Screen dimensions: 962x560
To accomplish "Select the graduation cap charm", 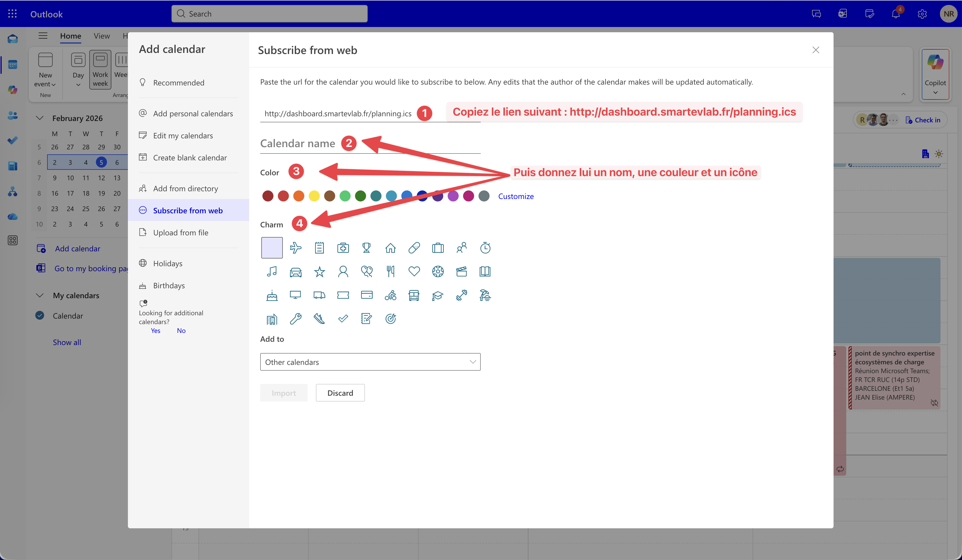I will [x=437, y=295].
